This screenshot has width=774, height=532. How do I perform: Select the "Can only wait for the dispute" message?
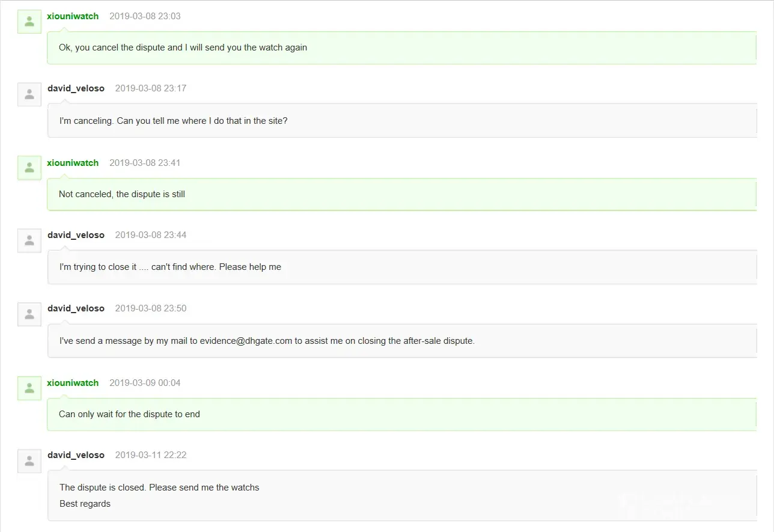pos(129,414)
